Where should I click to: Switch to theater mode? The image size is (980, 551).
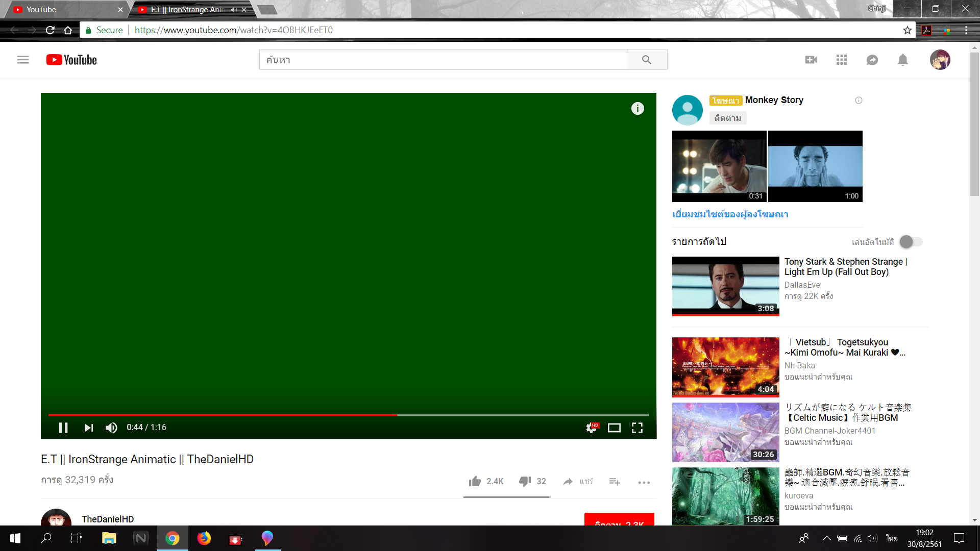point(614,428)
